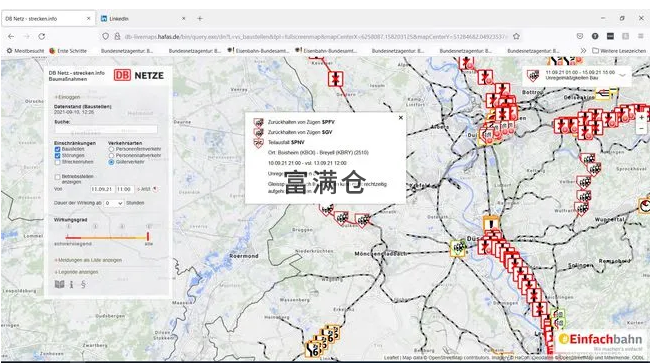This screenshot has width=650, height=364.
Task: Select the orange exclamation warning marker near Düsseldorf
Action: pos(491,223)
